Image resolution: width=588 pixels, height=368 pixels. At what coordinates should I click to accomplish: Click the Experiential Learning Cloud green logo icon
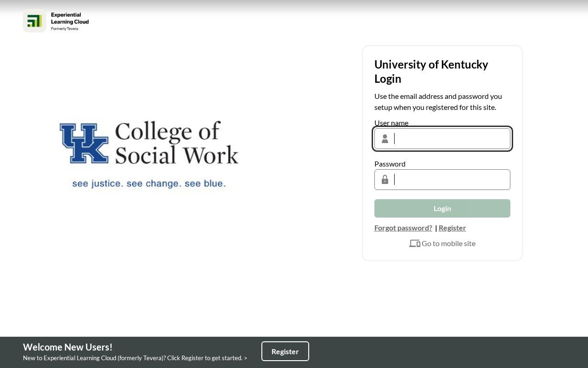coord(34,21)
